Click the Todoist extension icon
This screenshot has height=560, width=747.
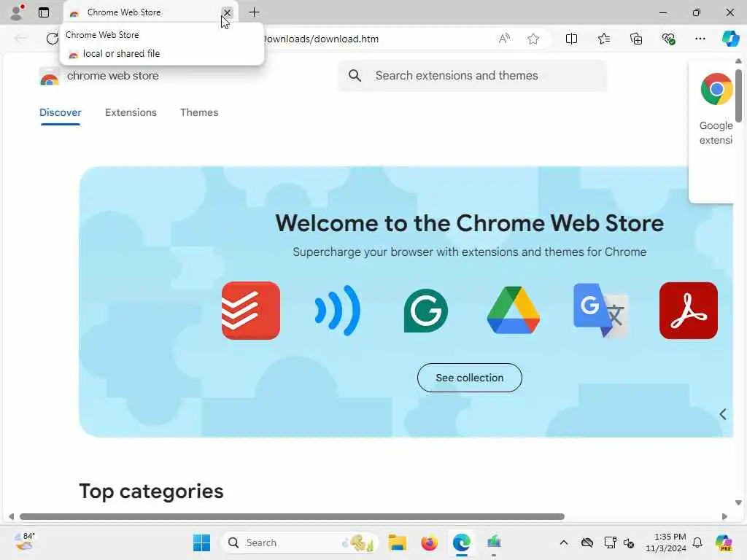251,311
